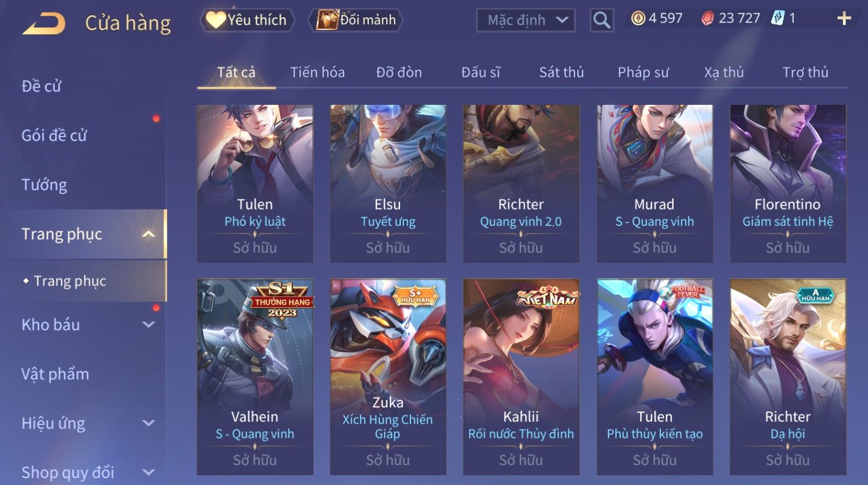868x485 pixels.
Task: Tap the plus icon to add currency
Action: click(x=844, y=19)
